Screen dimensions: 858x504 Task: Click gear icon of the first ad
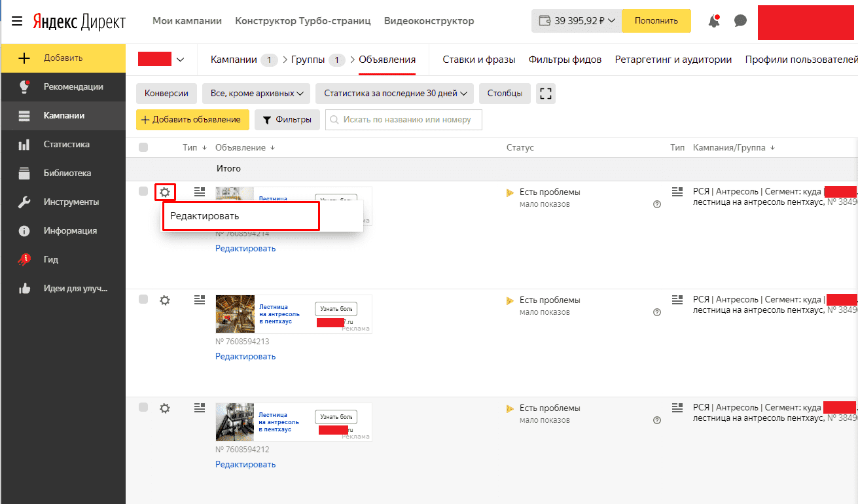pyautogui.click(x=165, y=192)
